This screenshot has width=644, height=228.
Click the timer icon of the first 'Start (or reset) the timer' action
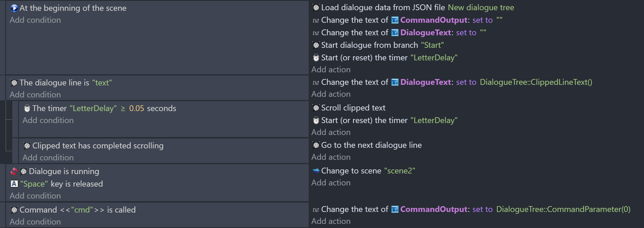pyautogui.click(x=316, y=58)
